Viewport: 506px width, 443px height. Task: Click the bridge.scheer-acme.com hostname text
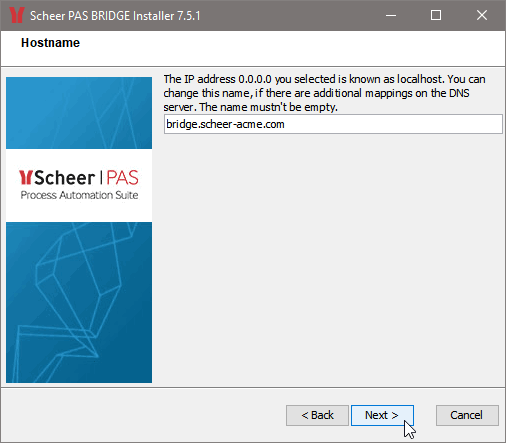pyautogui.click(x=225, y=124)
